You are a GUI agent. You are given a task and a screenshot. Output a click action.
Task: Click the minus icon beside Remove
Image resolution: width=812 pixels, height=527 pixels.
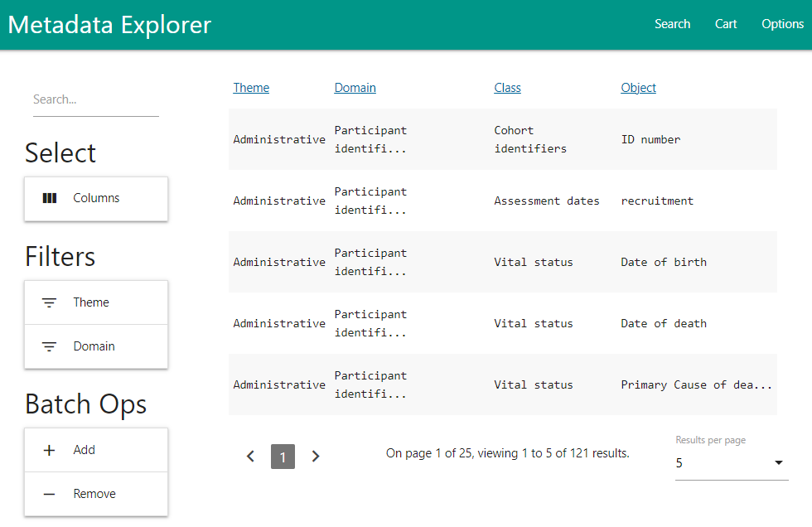pos(50,494)
